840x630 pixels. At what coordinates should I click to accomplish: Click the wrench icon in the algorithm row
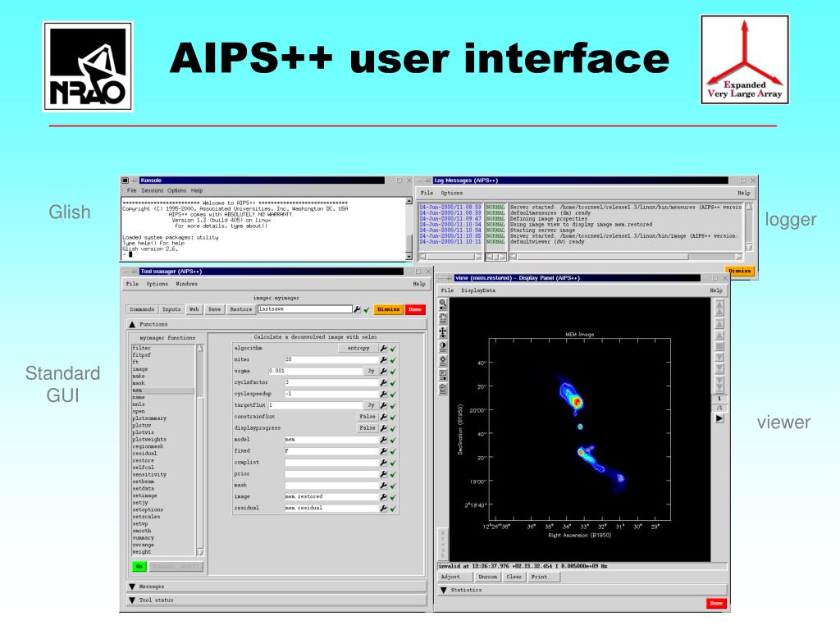[x=384, y=348]
